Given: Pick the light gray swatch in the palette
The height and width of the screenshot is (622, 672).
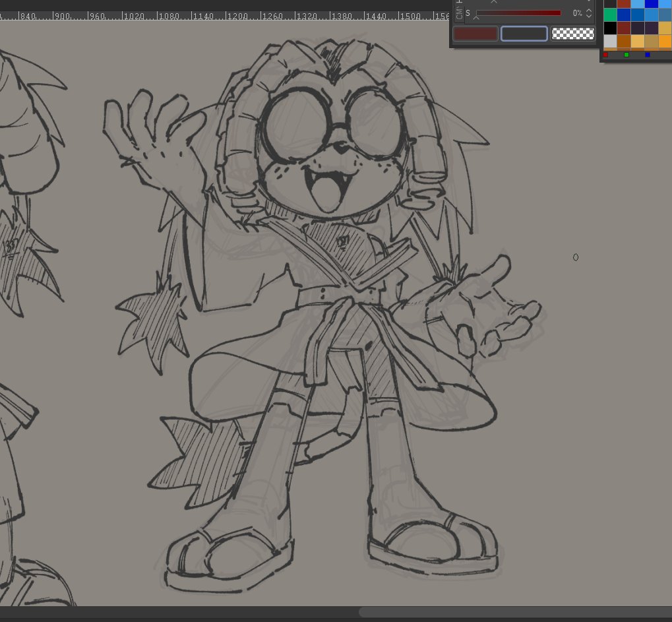Looking at the screenshot, I should 610,42.
